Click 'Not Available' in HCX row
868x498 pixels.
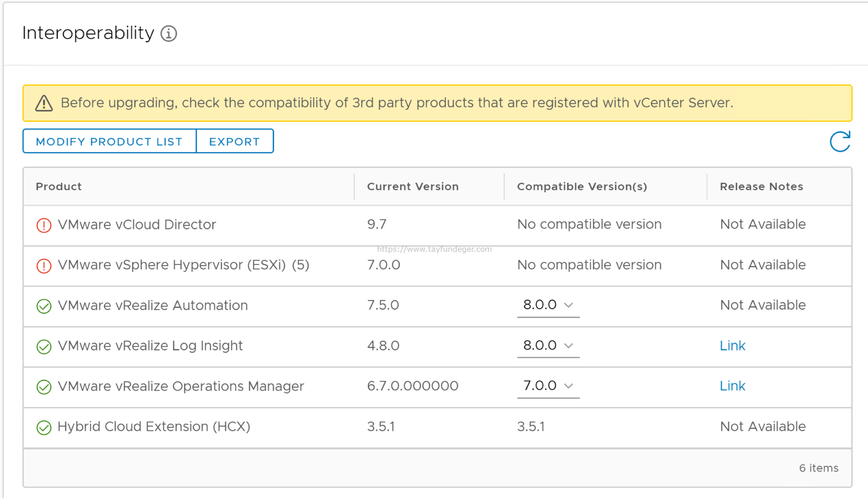tap(763, 426)
